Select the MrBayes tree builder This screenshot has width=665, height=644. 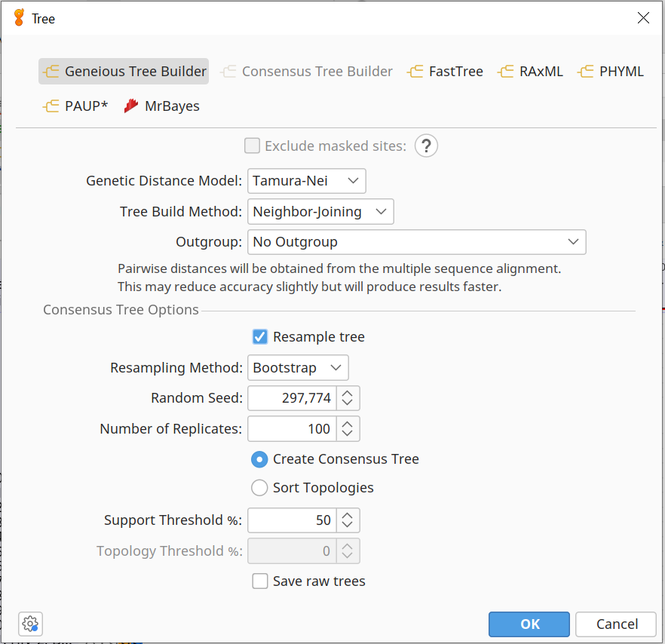[162, 106]
